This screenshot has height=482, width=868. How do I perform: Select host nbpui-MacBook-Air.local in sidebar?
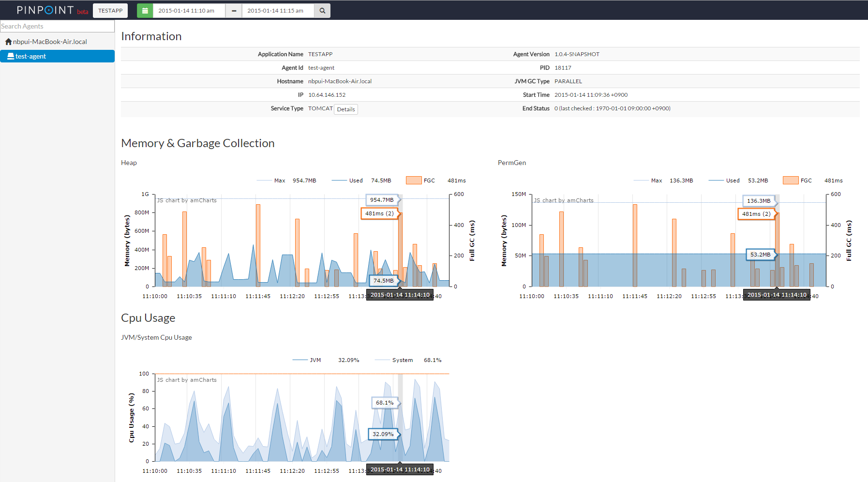pyautogui.click(x=50, y=42)
